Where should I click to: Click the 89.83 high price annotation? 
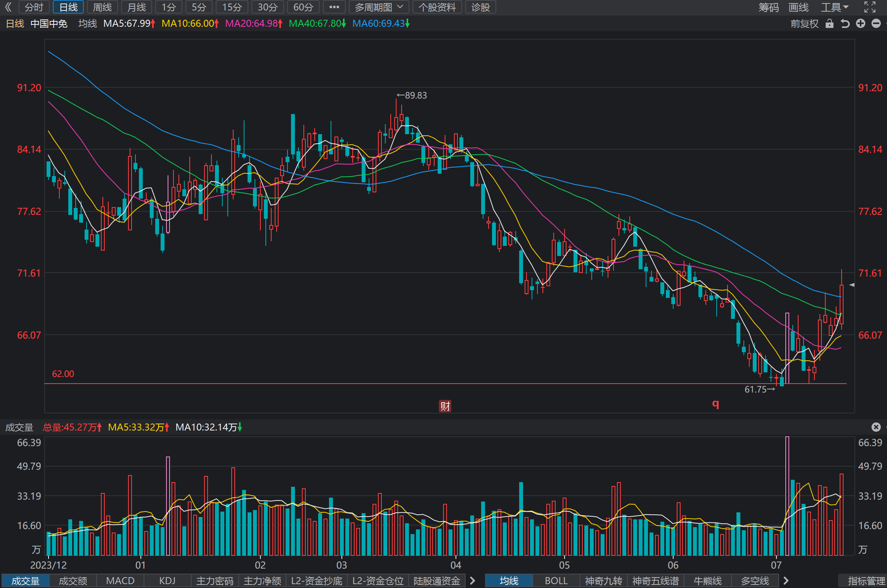[412, 95]
